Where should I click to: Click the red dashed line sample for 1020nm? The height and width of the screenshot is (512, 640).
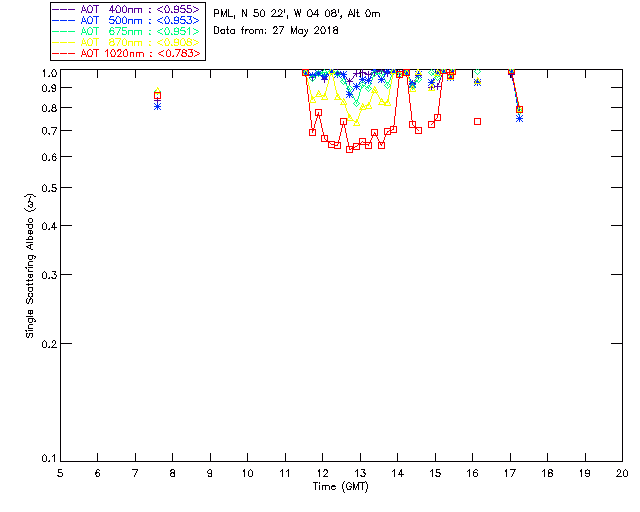click(x=63, y=53)
